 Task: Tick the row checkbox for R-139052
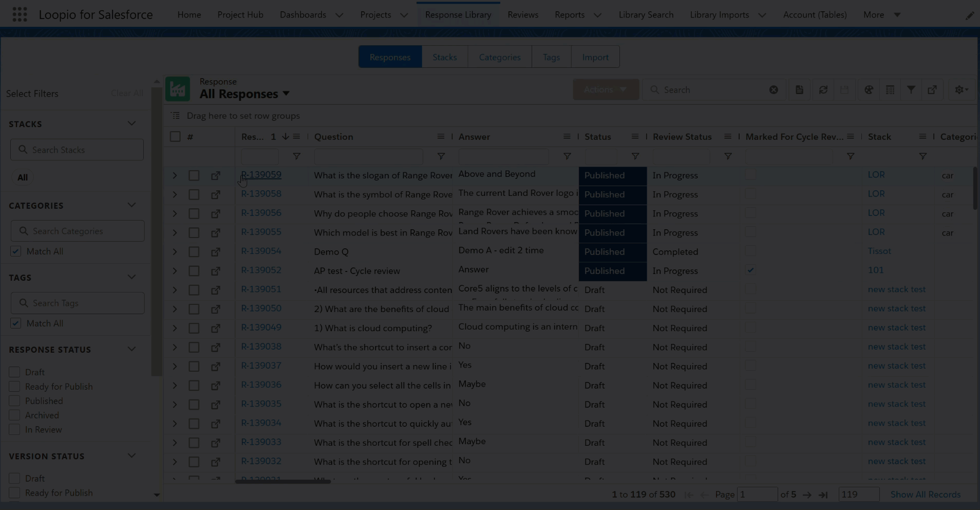pyautogui.click(x=194, y=271)
